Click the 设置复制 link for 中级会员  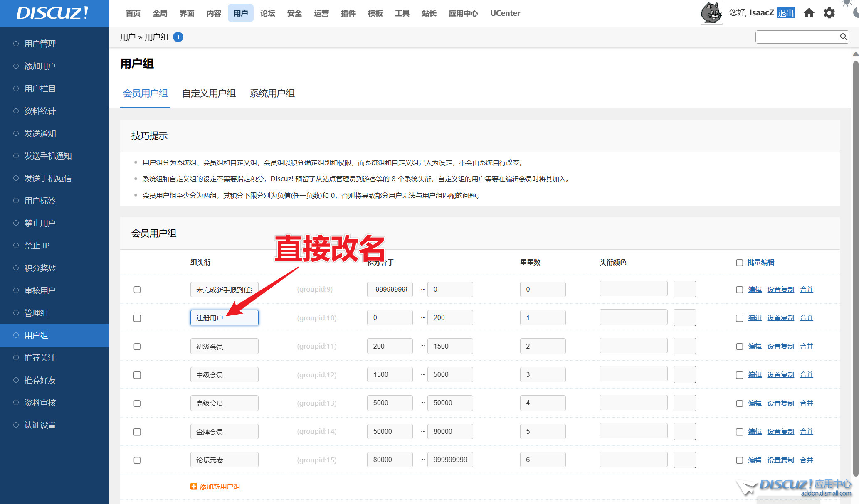780,374
